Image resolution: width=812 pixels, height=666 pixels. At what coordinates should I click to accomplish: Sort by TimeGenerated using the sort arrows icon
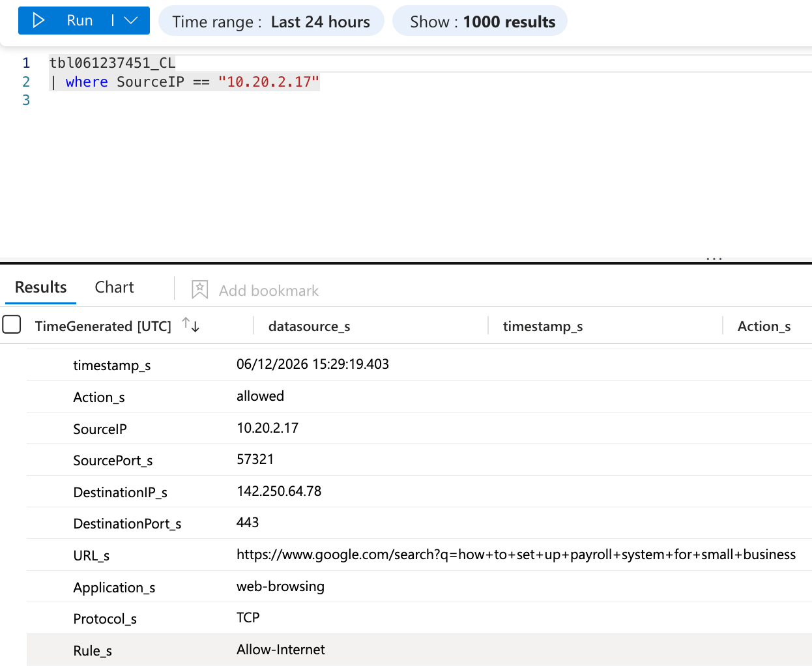(191, 325)
